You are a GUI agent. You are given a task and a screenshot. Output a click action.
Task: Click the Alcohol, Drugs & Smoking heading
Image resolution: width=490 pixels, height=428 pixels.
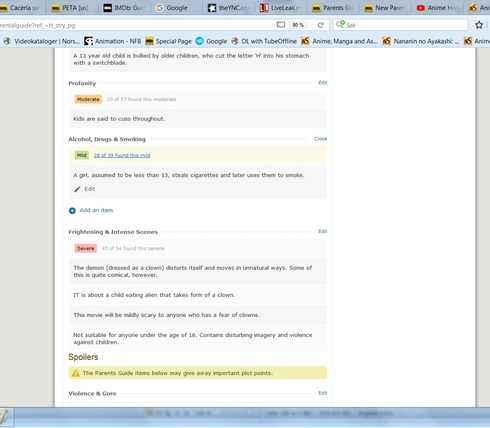(107, 139)
